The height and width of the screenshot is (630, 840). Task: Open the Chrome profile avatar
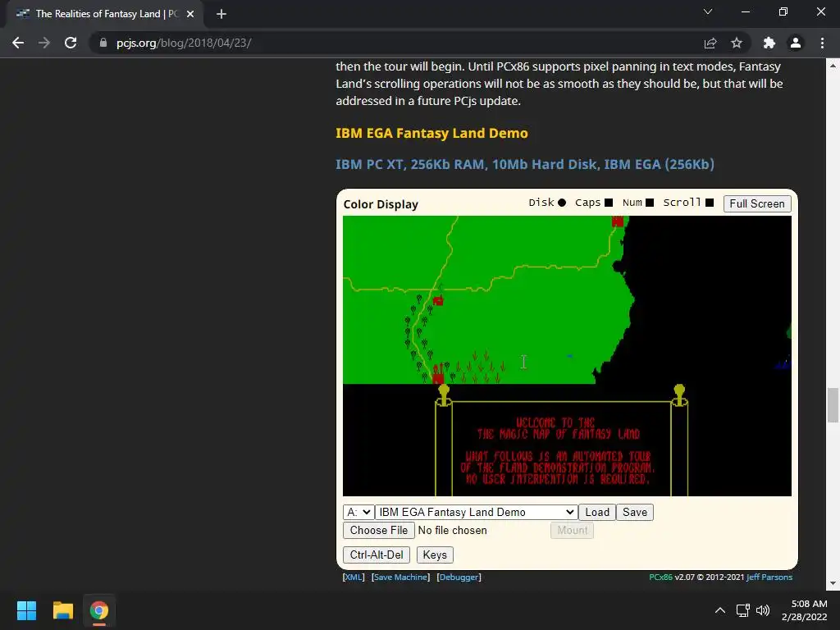point(796,43)
